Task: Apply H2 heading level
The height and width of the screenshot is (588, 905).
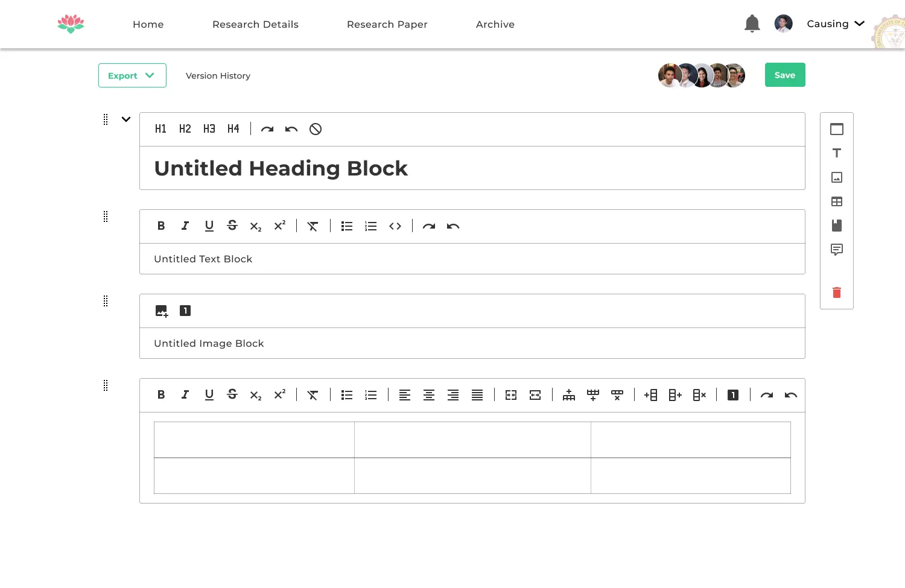Action: click(185, 129)
